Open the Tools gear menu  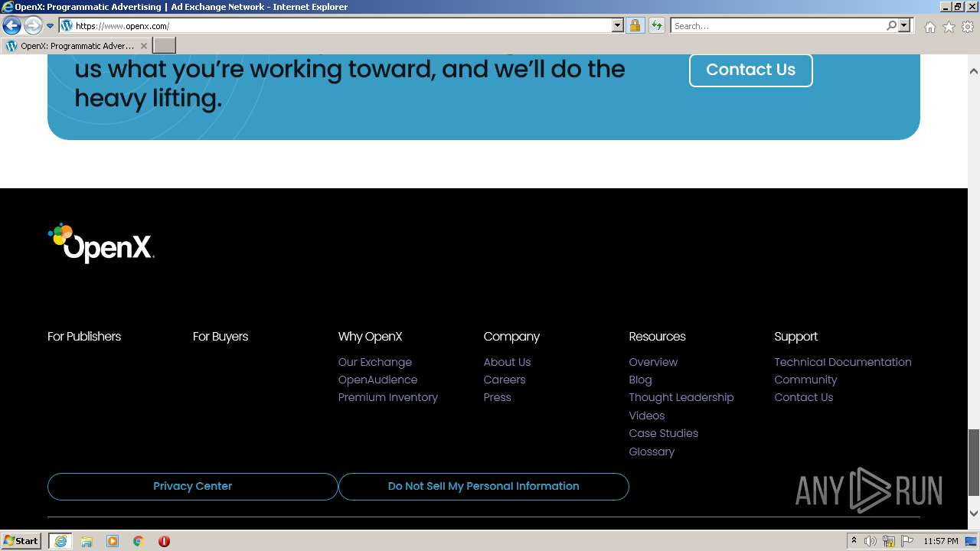pyautogui.click(x=968, y=27)
